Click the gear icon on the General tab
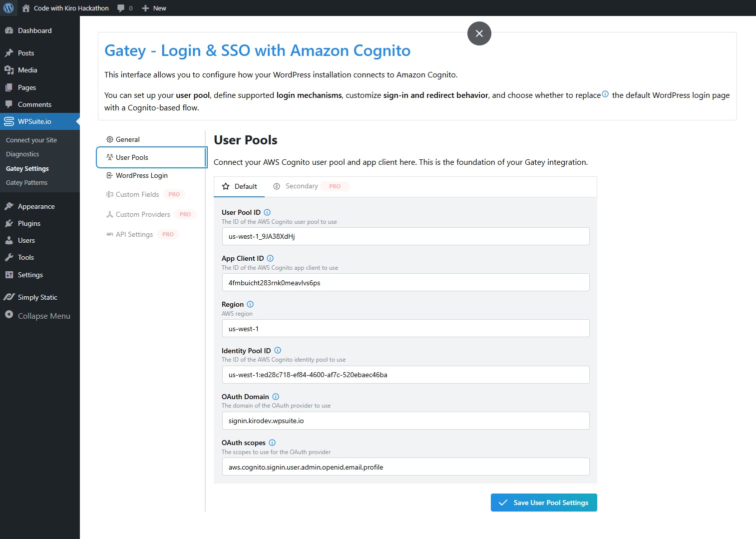 (109, 139)
